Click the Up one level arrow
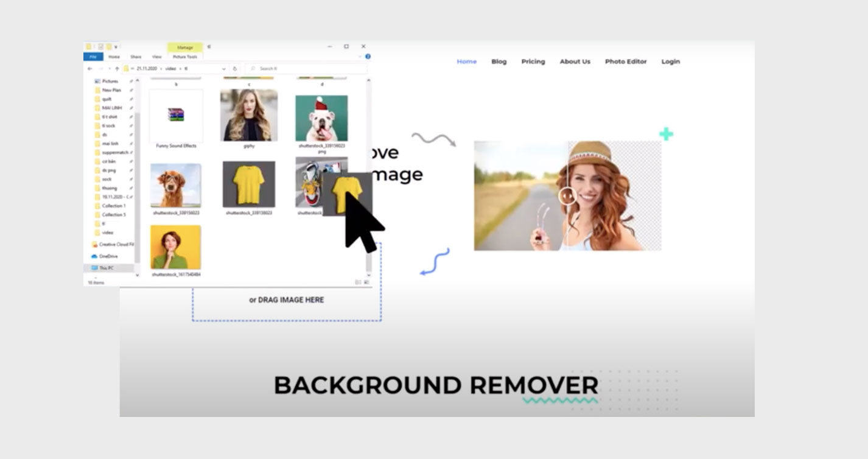This screenshot has height=459, width=868. point(117,69)
